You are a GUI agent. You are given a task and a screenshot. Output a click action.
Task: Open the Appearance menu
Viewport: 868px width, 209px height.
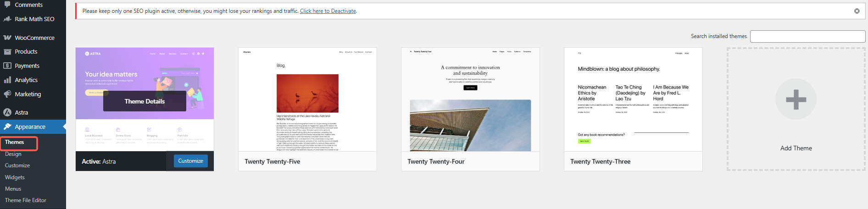coord(30,127)
